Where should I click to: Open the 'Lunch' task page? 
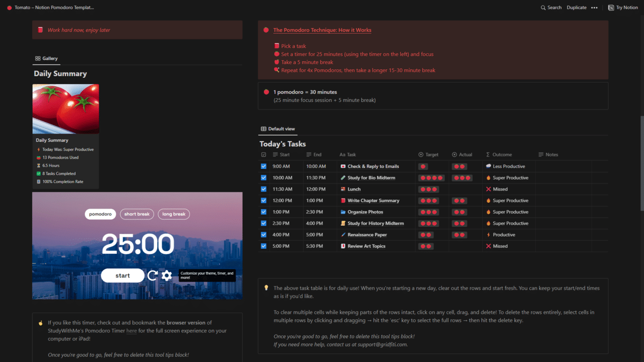point(354,189)
